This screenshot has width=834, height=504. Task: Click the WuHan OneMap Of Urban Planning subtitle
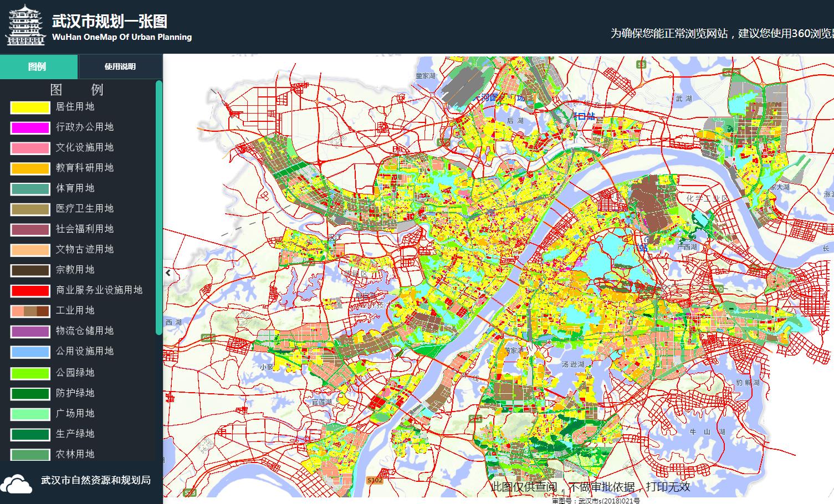122,37
